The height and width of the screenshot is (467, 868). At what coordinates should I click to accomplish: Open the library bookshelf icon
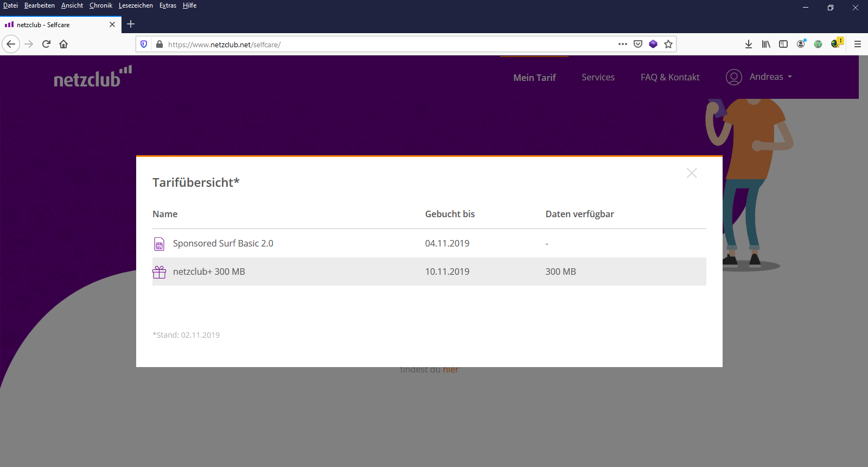[x=766, y=44]
